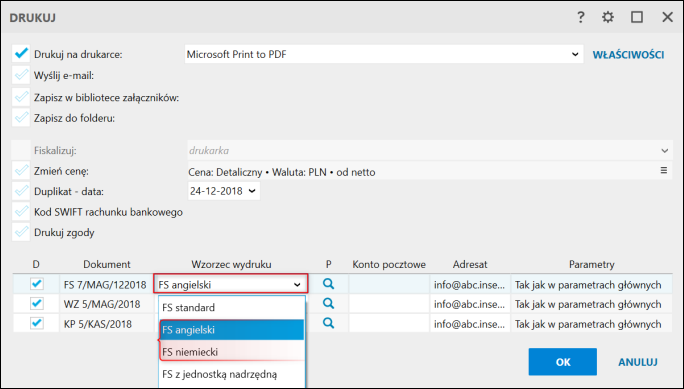Cancel the dialog with ANULUJ
The image size is (684, 389).
tap(638, 362)
